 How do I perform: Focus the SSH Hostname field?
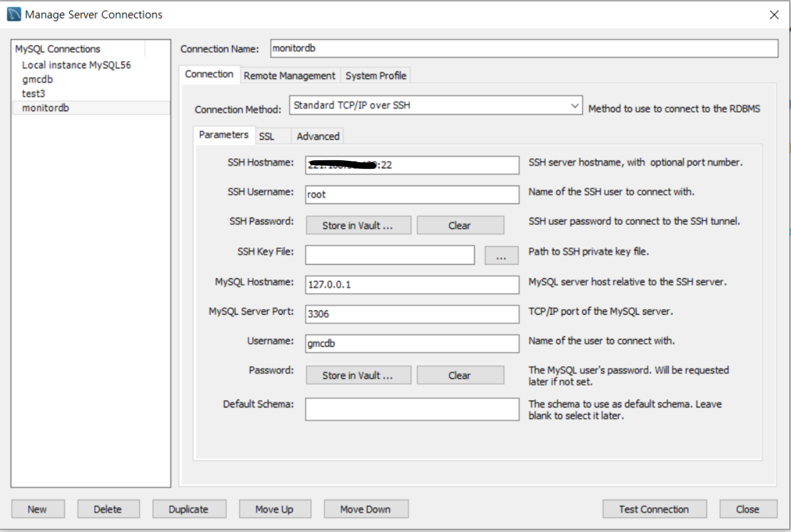pyautogui.click(x=412, y=165)
